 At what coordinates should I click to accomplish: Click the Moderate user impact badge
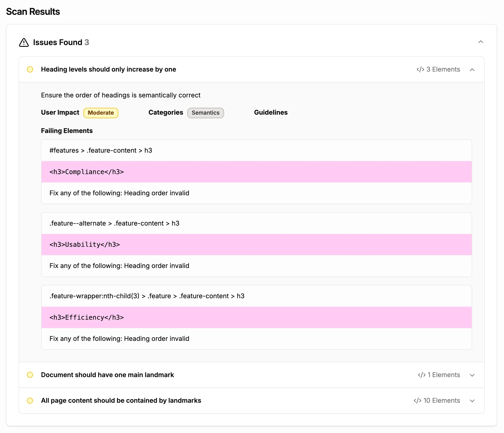tap(101, 113)
